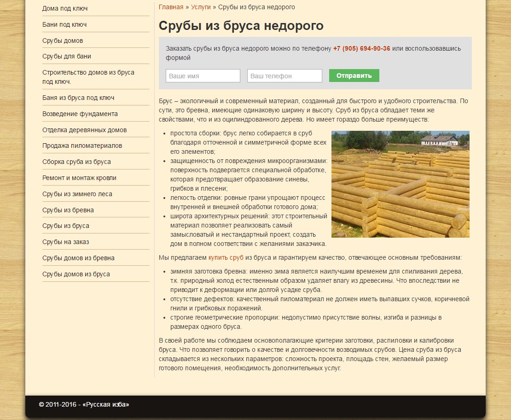Open 'Продажа пиломатериалов' page
The height and width of the screenshot is (420, 511).
pos(82,146)
